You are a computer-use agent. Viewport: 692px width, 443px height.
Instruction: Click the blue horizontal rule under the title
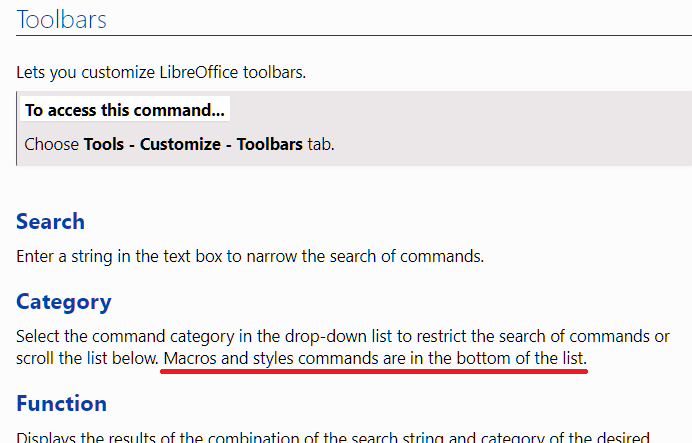click(x=354, y=35)
